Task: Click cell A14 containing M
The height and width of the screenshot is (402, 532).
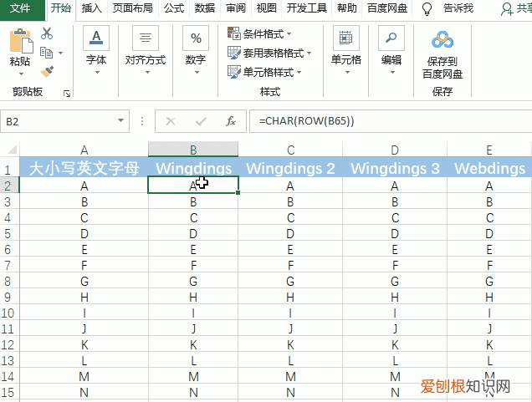Action: click(84, 377)
